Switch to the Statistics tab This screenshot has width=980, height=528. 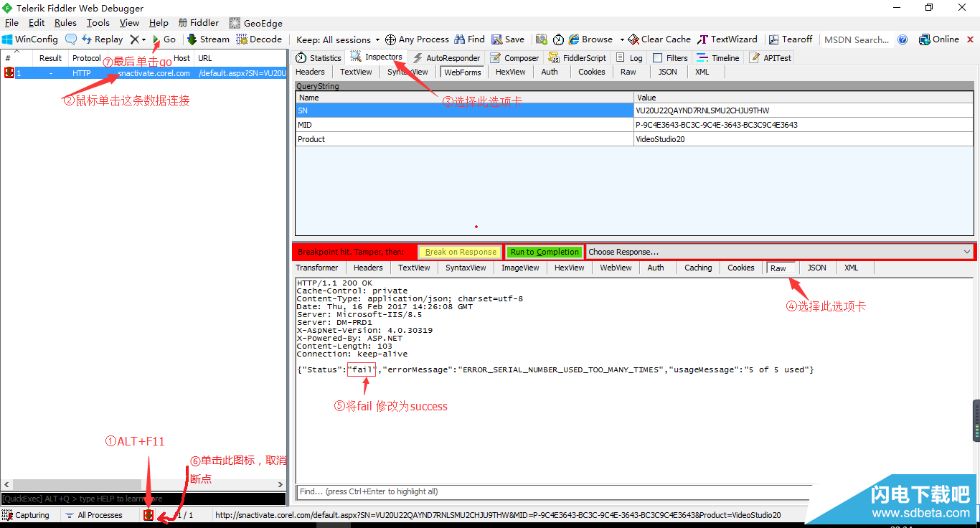click(318, 58)
